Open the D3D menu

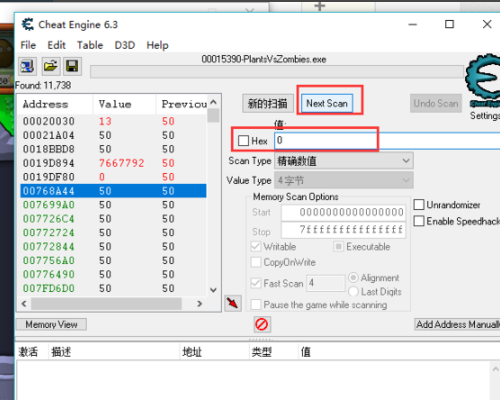125,45
